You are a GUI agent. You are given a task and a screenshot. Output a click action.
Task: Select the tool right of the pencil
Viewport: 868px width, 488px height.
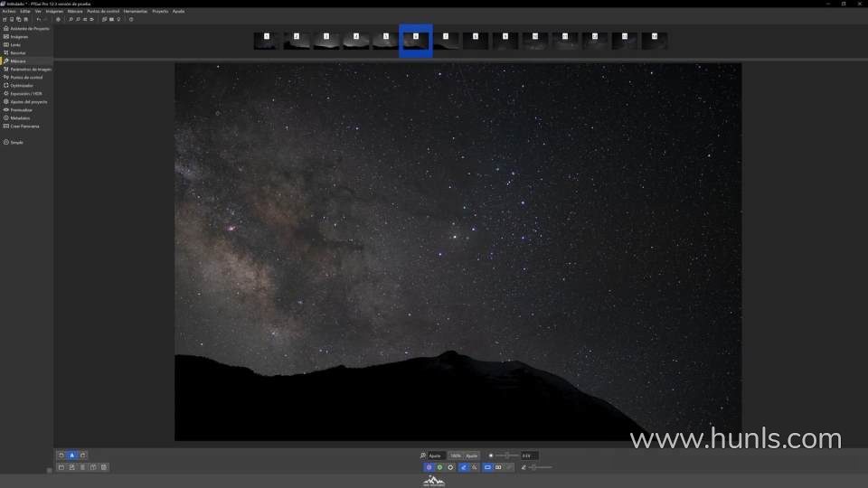475,467
